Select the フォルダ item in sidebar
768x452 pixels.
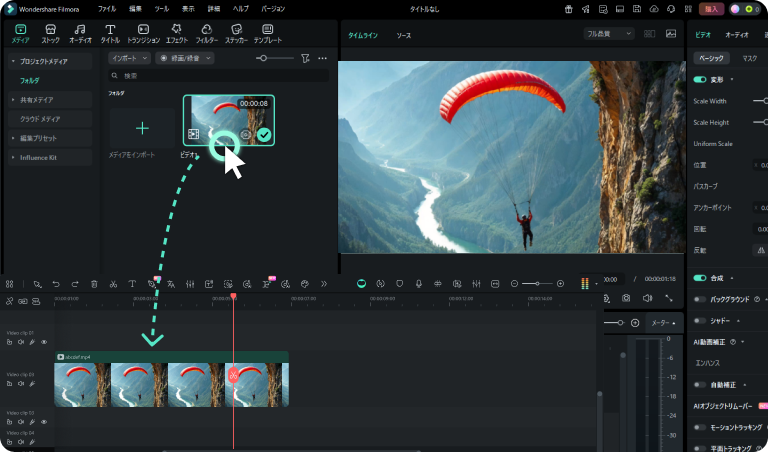29,81
